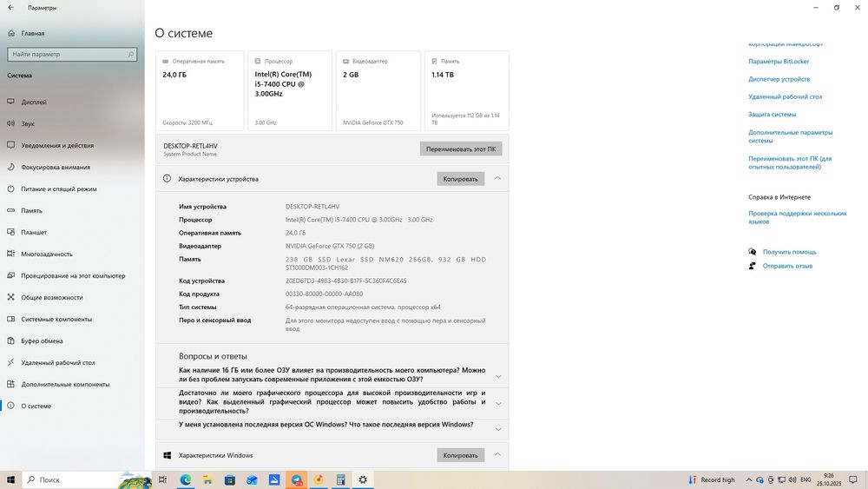Open Звук settings
This screenshot has height=489, width=868.
click(x=72, y=123)
